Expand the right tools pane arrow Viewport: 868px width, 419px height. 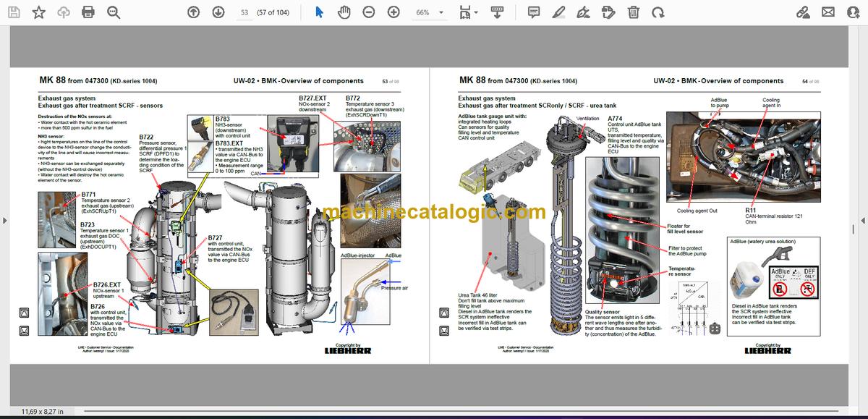(864, 221)
